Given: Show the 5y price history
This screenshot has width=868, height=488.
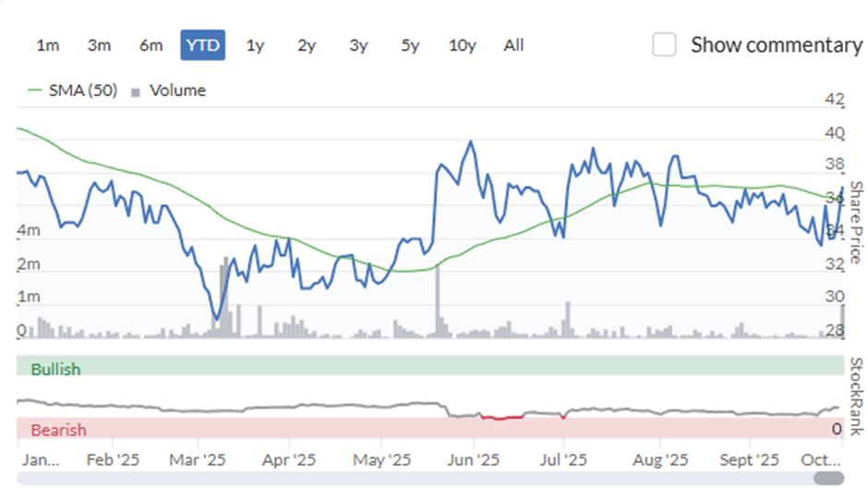Looking at the screenshot, I should coord(410,45).
